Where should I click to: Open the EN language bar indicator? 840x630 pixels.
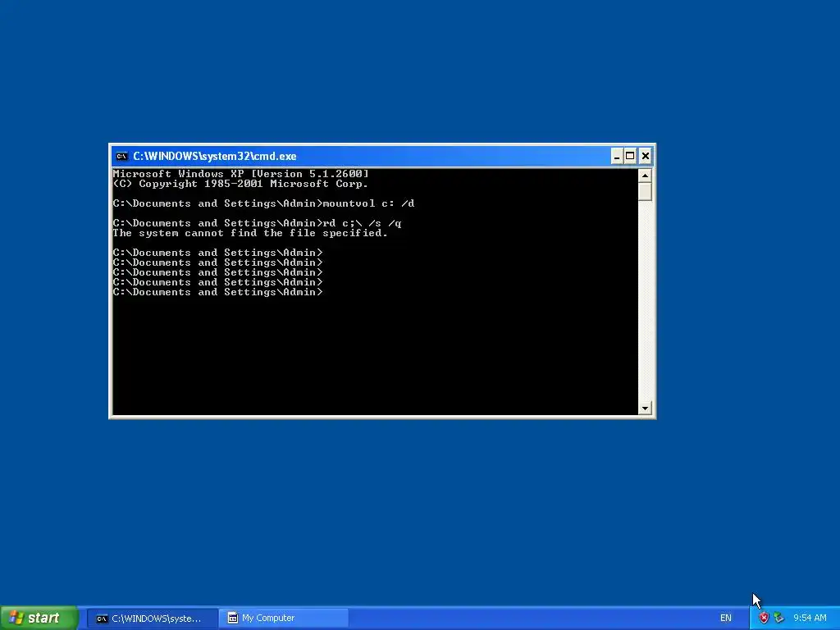pos(726,619)
